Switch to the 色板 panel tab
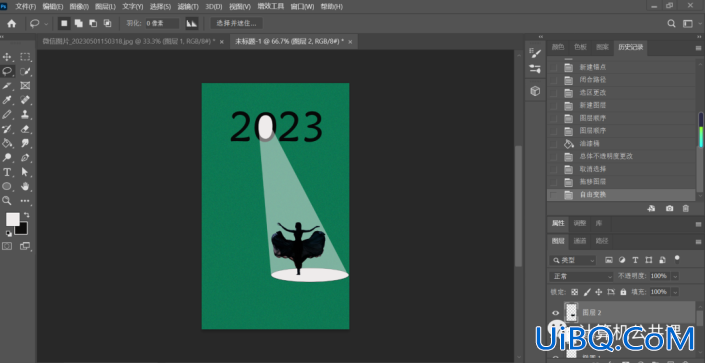This screenshot has height=363, width=705. point(580,47)
